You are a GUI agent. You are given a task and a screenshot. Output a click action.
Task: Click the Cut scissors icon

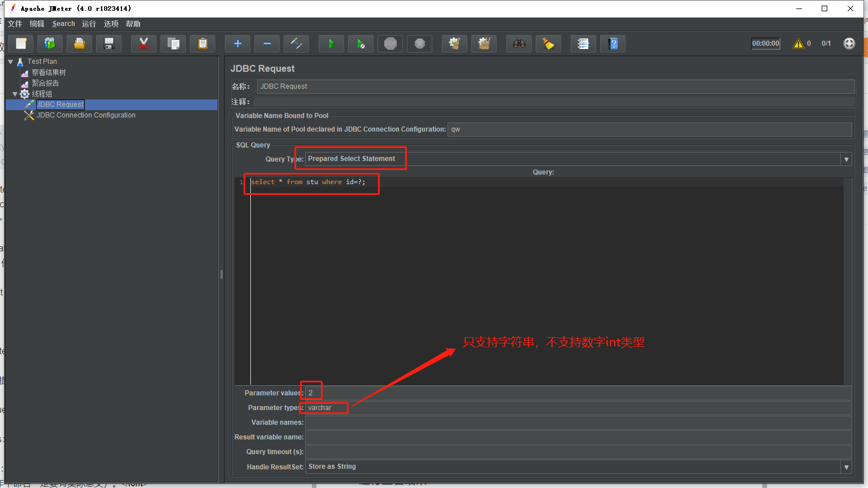(144, 43)
